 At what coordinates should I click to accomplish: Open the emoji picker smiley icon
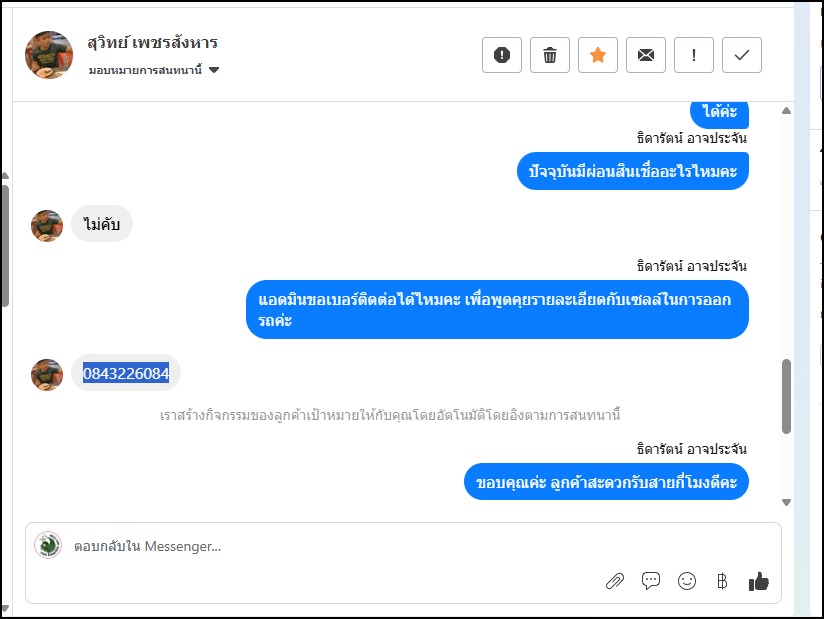pos(687,581)
